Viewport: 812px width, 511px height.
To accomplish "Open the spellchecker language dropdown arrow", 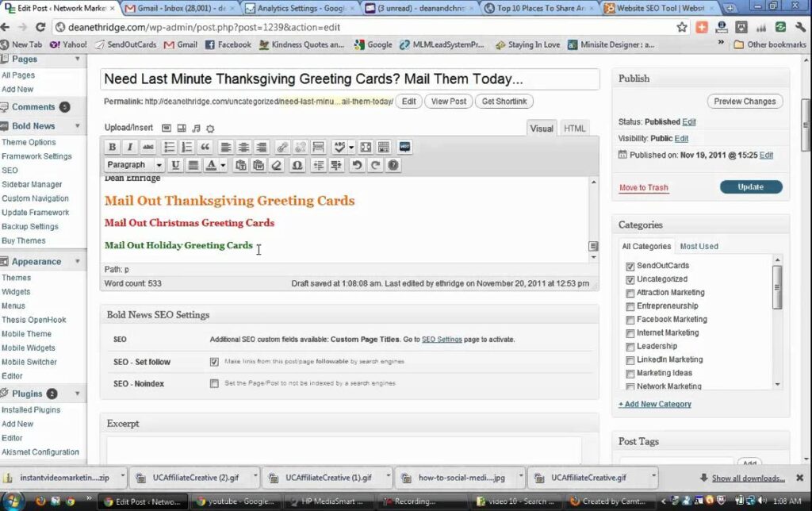I will point(351,147).
